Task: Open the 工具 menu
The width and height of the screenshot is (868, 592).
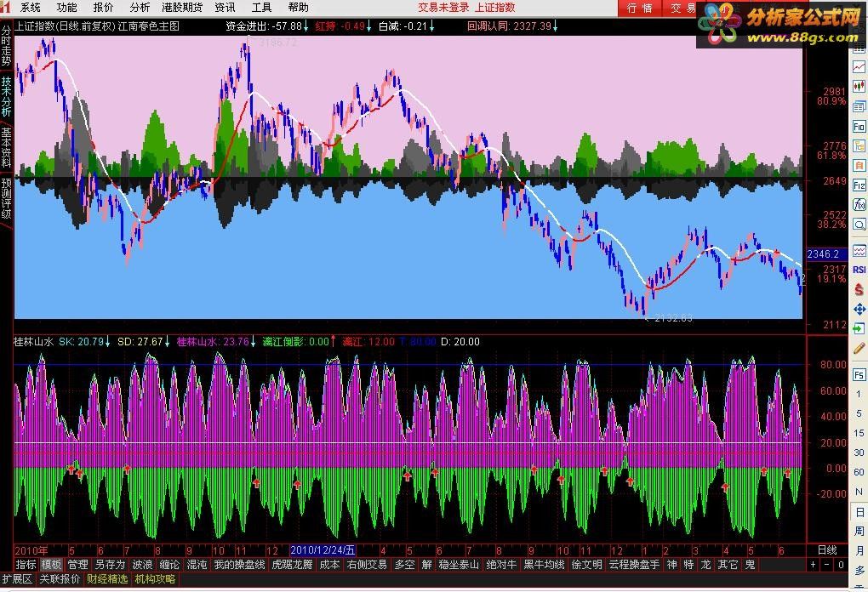Action: (261, 7)
